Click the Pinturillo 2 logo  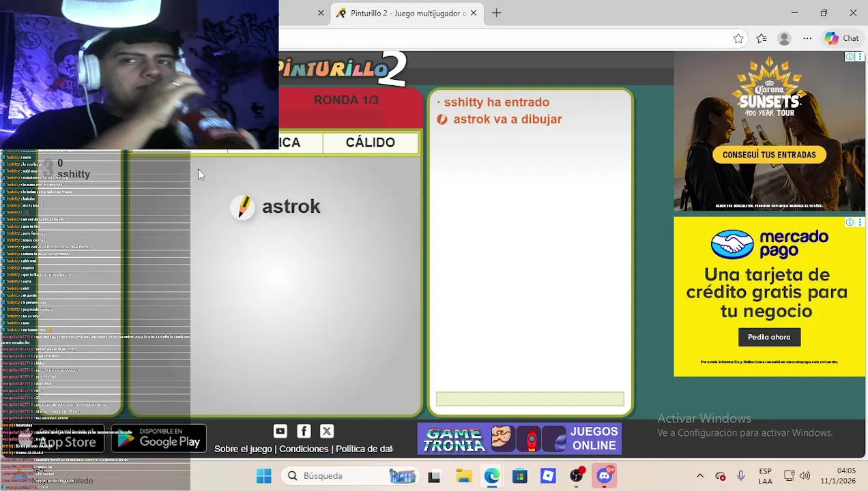[343, 68]
